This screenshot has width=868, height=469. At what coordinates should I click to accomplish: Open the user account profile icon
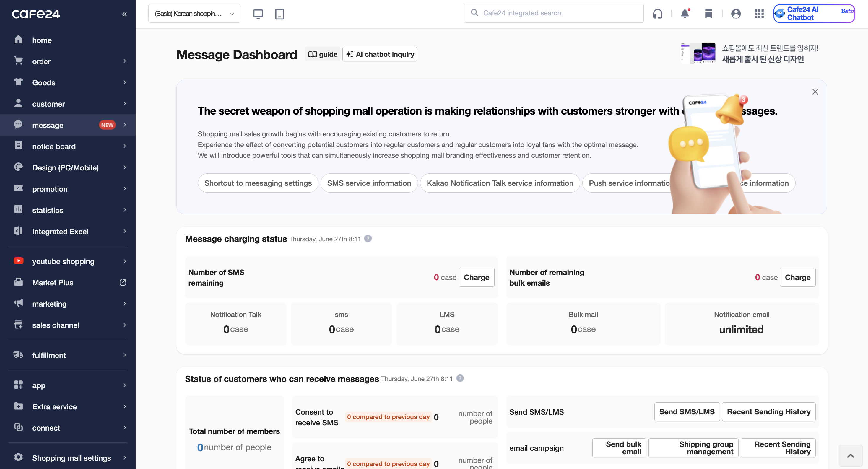(x=736, y=14)
